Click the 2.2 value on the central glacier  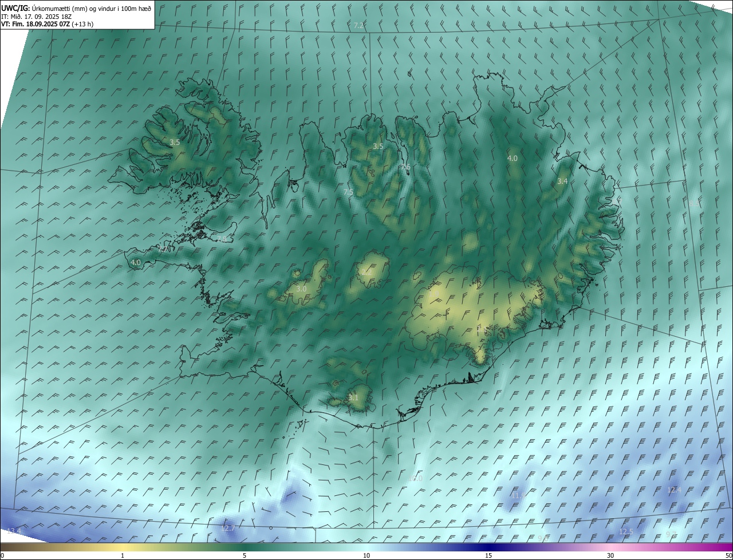(366, 273)
